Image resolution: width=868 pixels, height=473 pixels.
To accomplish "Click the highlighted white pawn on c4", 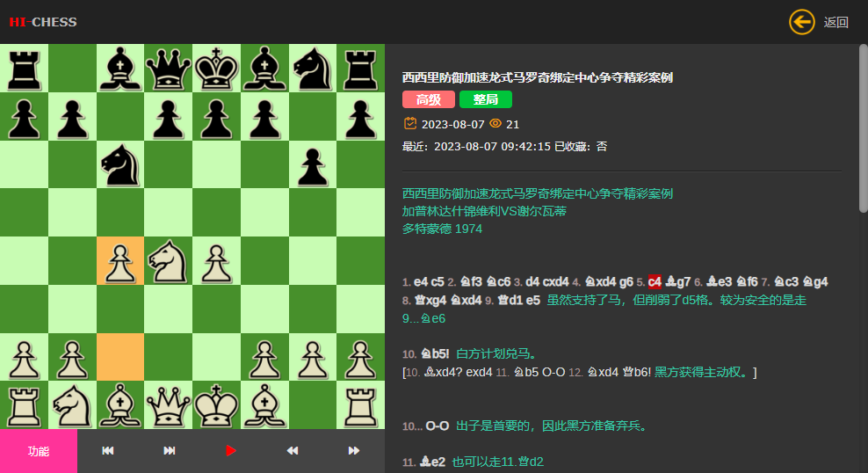I will (120, 261).
